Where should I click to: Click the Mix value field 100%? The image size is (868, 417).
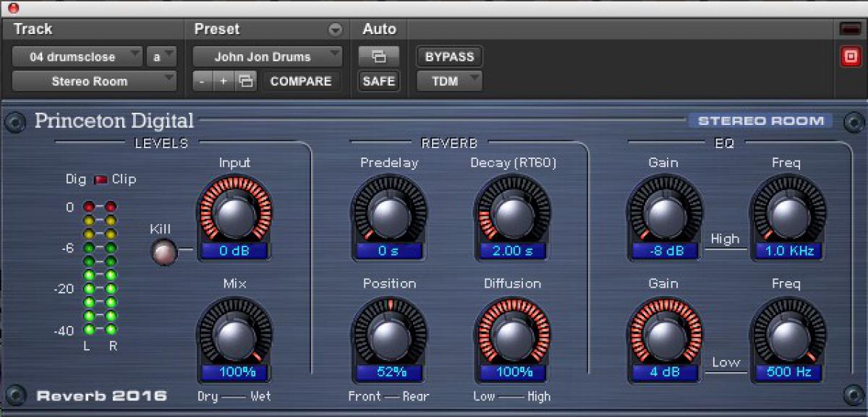pyautogui.click(x=234, y=372)
